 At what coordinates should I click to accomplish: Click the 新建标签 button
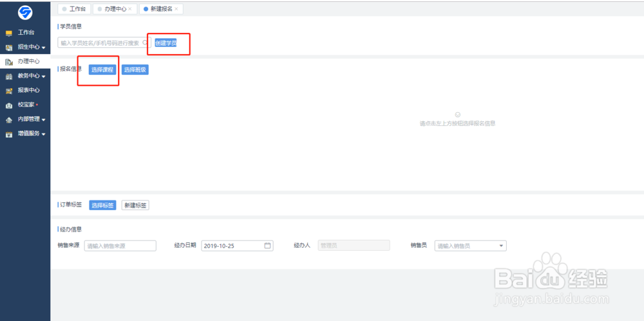coord(135,206)
